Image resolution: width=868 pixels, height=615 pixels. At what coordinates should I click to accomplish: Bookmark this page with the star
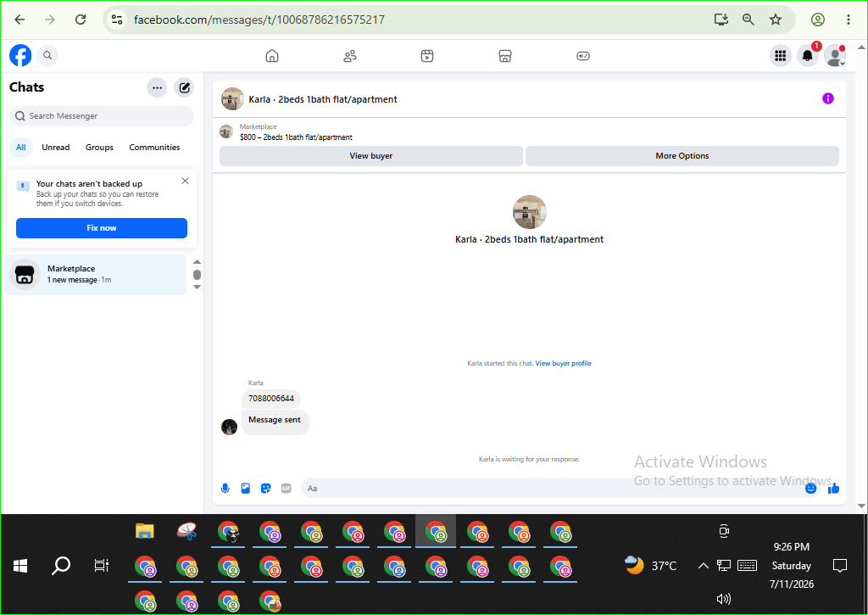point(776,20)
